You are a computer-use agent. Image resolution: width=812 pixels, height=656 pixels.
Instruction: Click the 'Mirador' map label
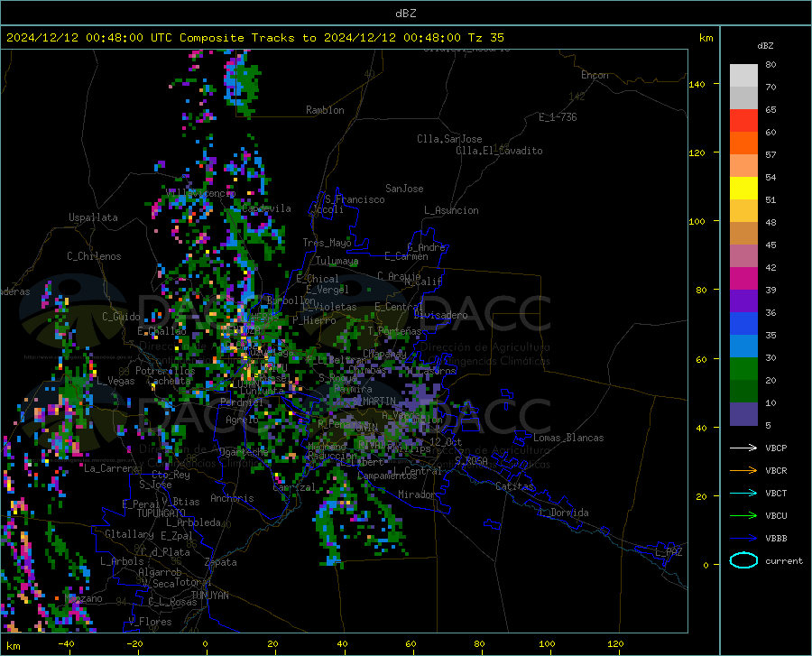tap(416, 494)
